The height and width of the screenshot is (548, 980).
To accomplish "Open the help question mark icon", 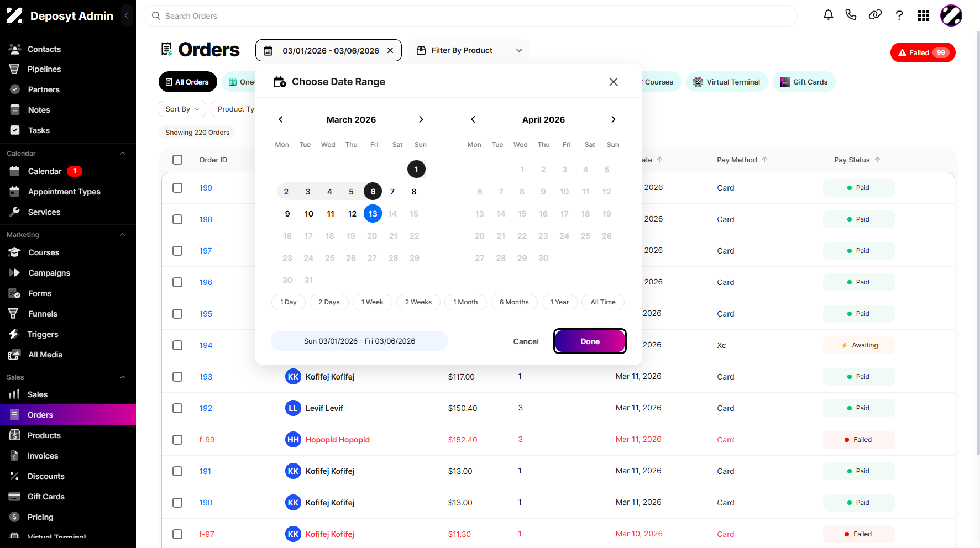I will pos(899,15).
